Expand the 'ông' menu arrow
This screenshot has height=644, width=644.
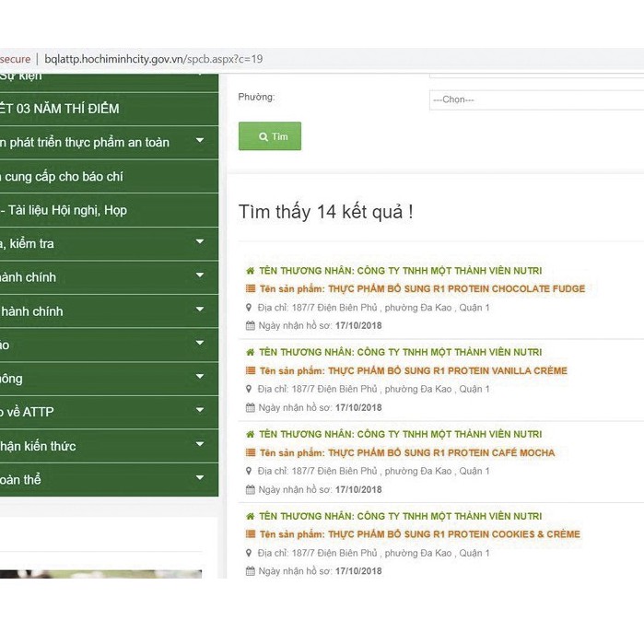point(200,376)
